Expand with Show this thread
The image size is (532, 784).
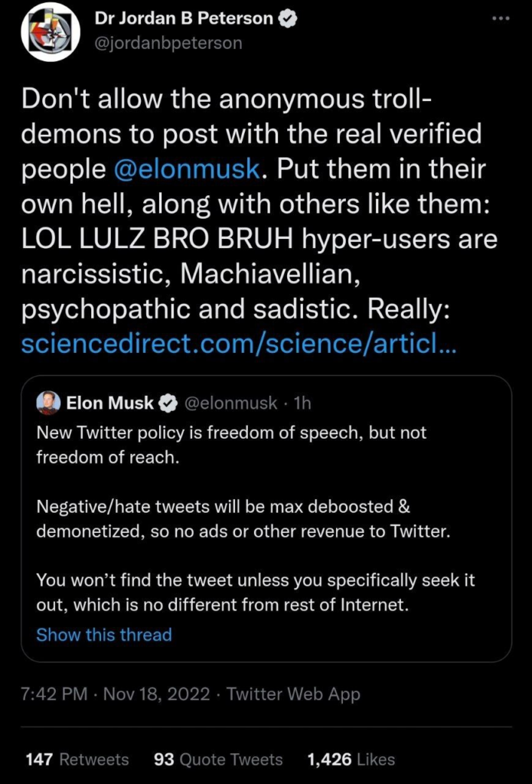tap(104, 635)
